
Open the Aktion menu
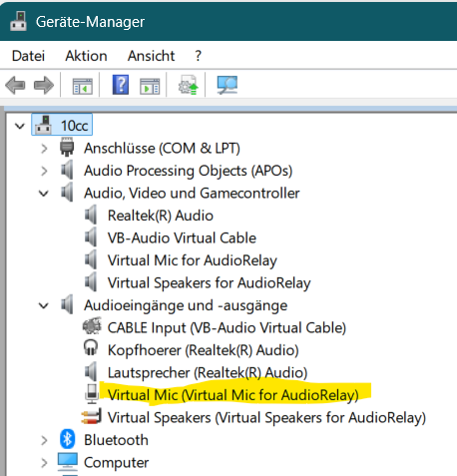point(86,56)
